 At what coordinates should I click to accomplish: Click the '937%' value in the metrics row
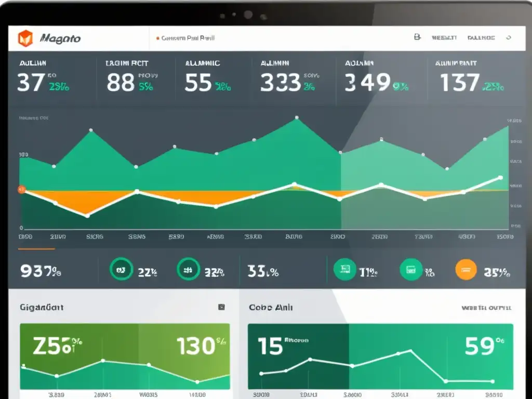41,271
